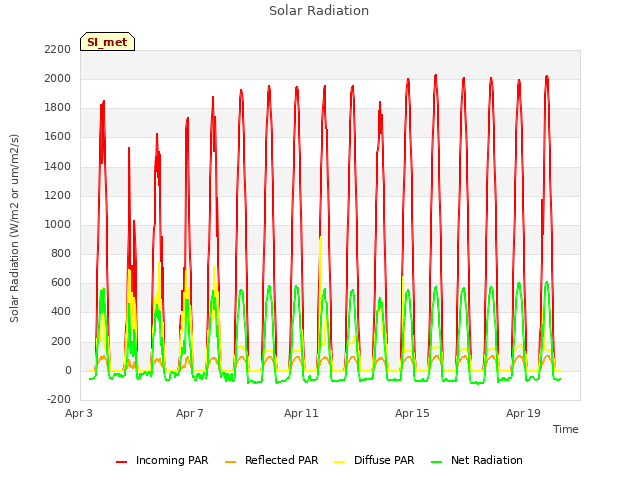Click the 1800 y-axis tick label
This screenshot has width=640, height=480.
click(58, 108)
